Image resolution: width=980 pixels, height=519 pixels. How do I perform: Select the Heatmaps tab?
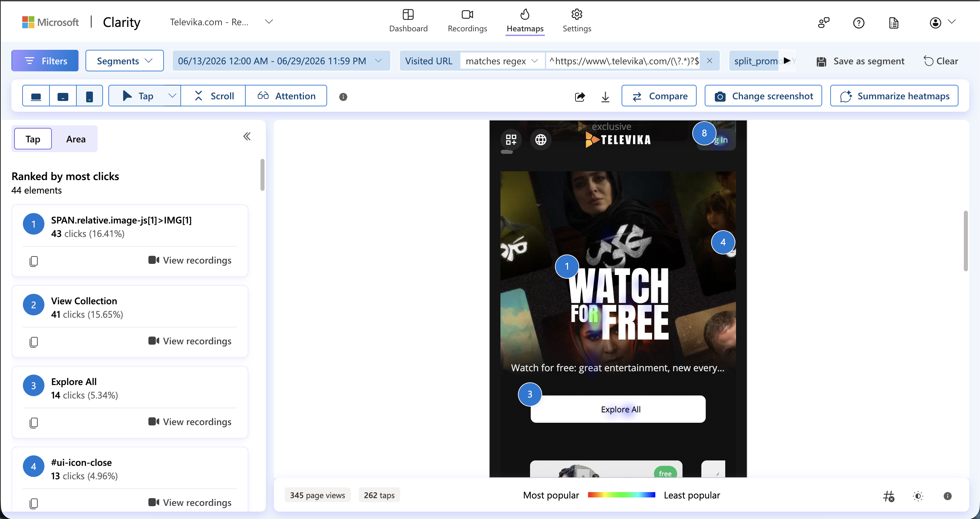pyautogui.click(x=525, y=21)
